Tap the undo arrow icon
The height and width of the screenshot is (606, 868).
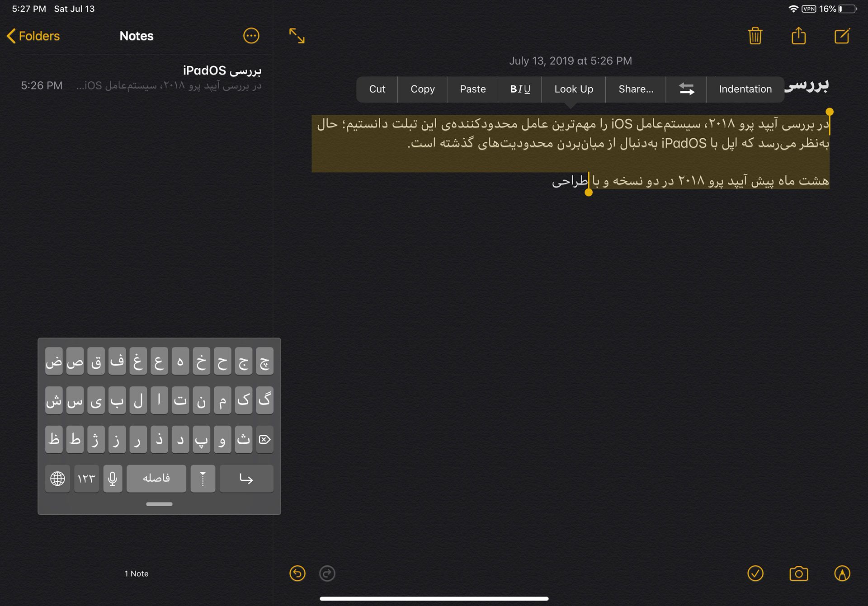click(297, 573)
